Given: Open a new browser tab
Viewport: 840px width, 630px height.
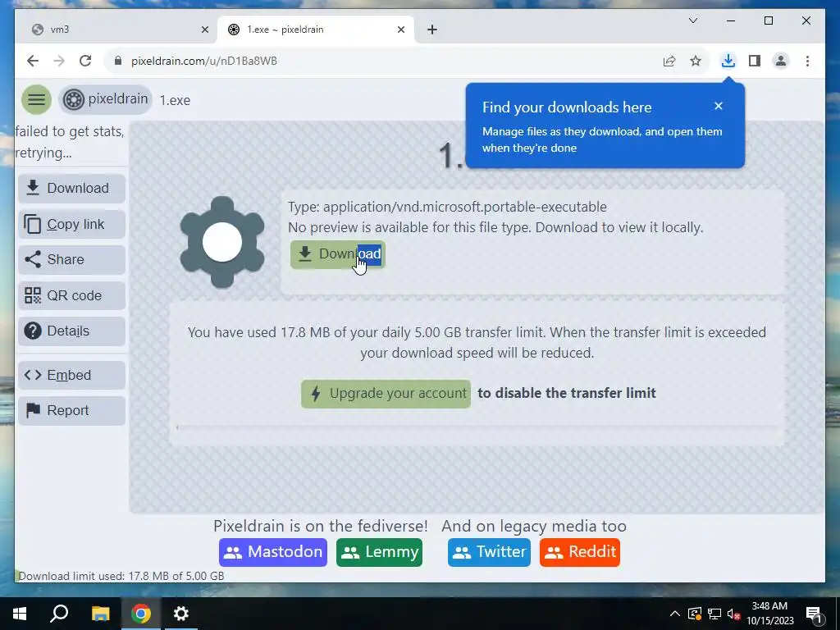Looking at the screenshot, I should [x=432, y=30].
